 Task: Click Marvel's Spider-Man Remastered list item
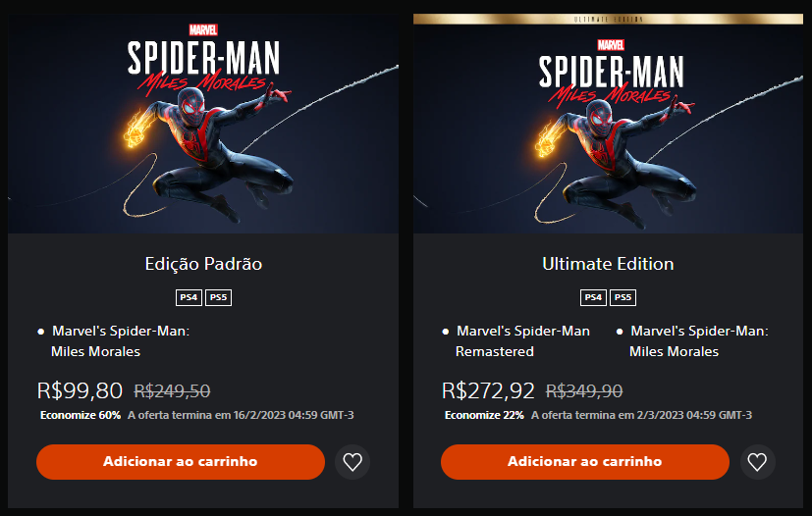[x=522, y=340]
